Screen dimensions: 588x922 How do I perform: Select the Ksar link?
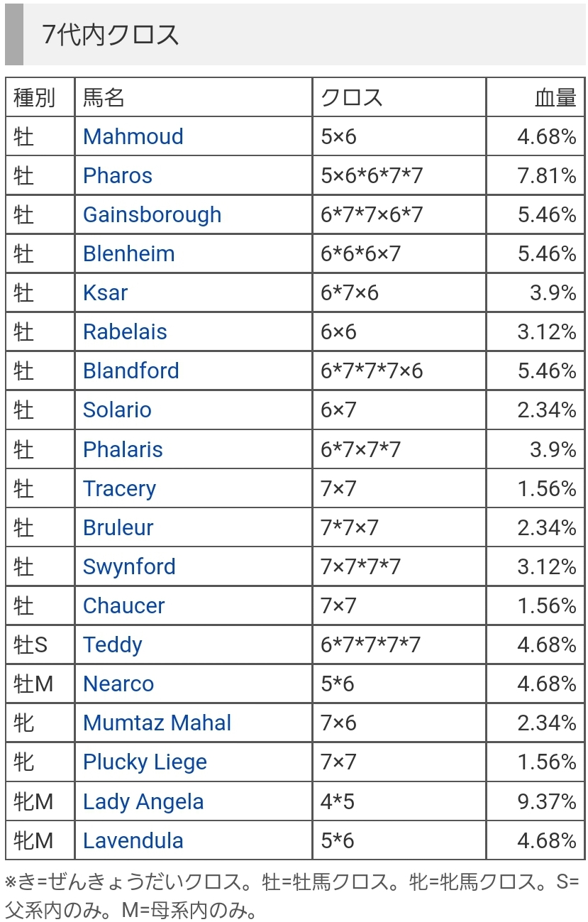(105, 292)
